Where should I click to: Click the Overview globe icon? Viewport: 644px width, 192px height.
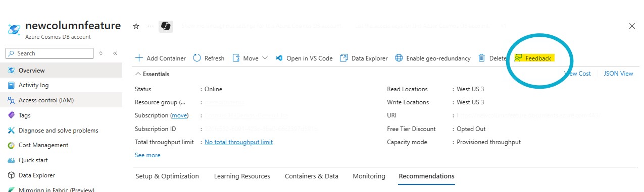click(11, 71)
